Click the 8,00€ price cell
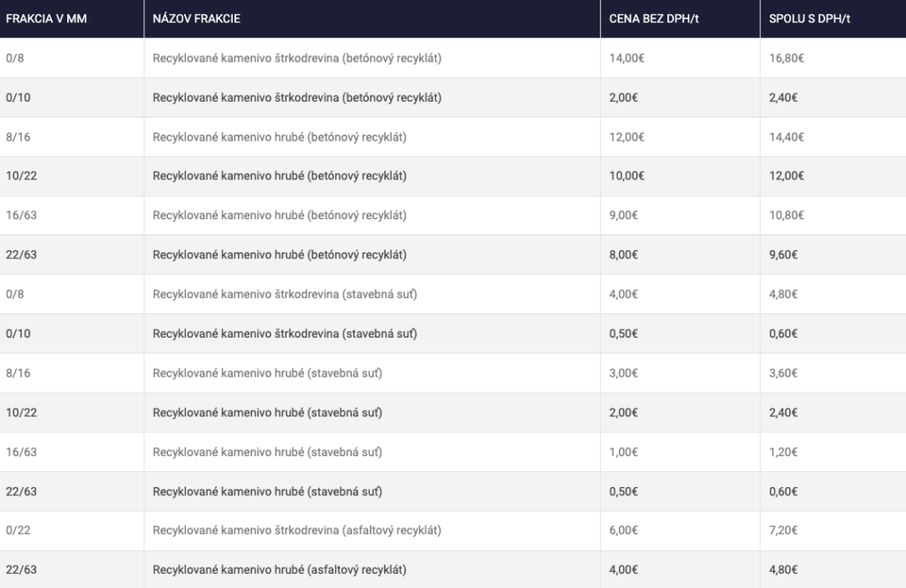This screenshot has width=906, height=588. pyautogui.click(x=680, y=255)
